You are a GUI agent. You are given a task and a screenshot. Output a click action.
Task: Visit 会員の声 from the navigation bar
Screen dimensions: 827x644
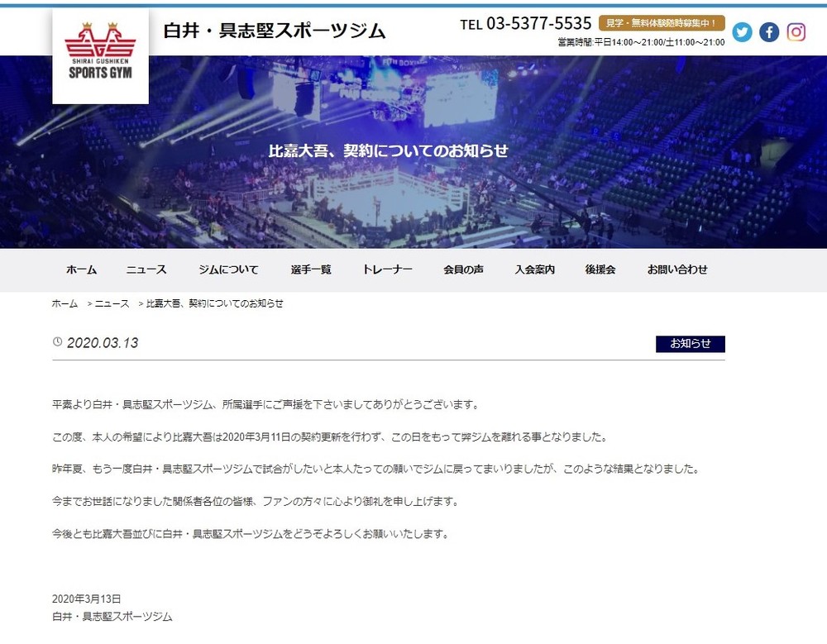(463, 270)
